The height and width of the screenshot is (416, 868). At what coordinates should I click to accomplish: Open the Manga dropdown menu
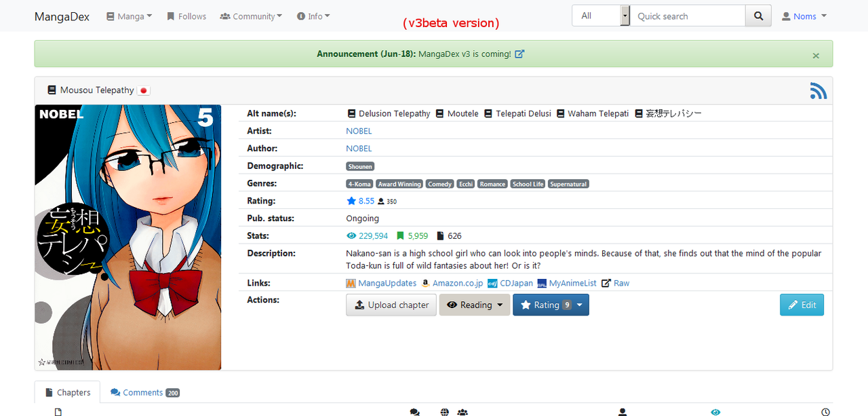point(129,16)
